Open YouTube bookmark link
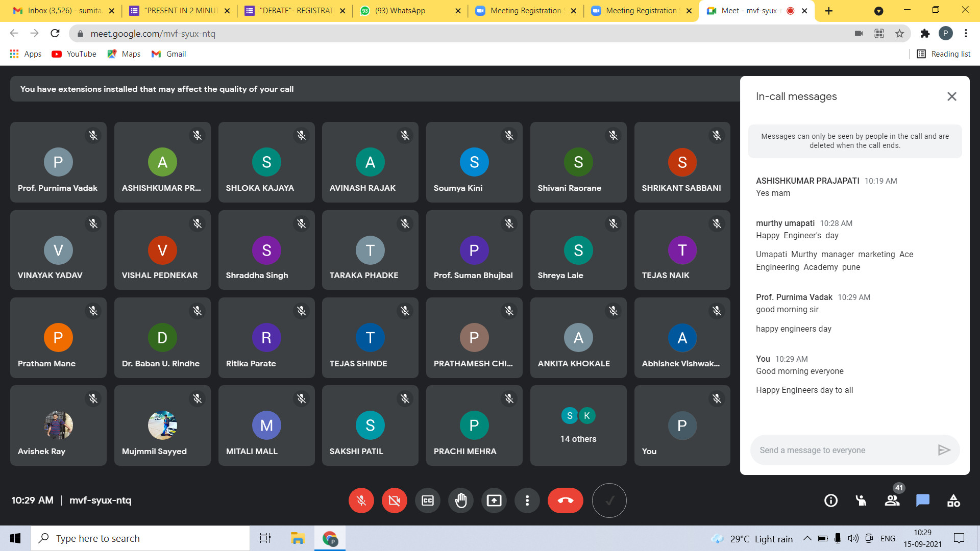 tap(75, 54)
